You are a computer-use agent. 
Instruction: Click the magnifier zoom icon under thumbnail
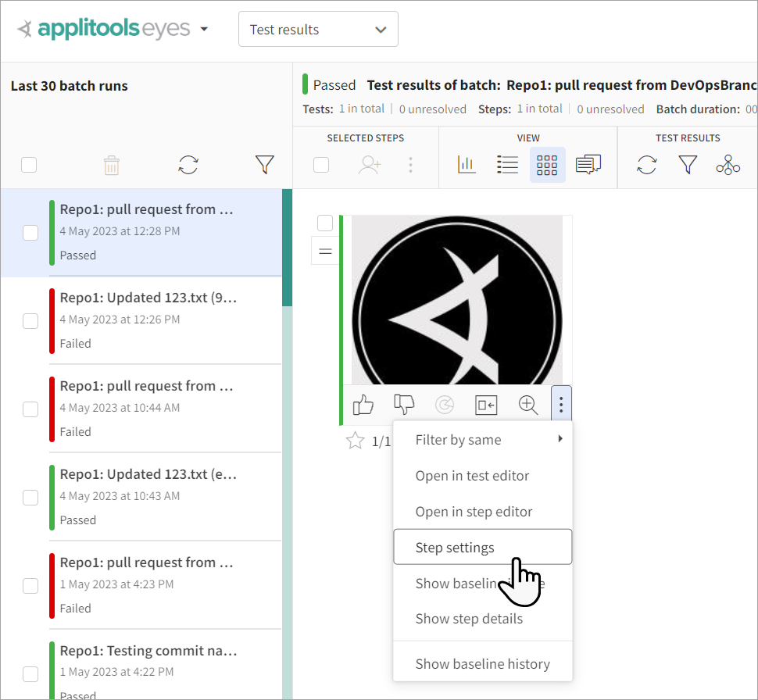528,405
